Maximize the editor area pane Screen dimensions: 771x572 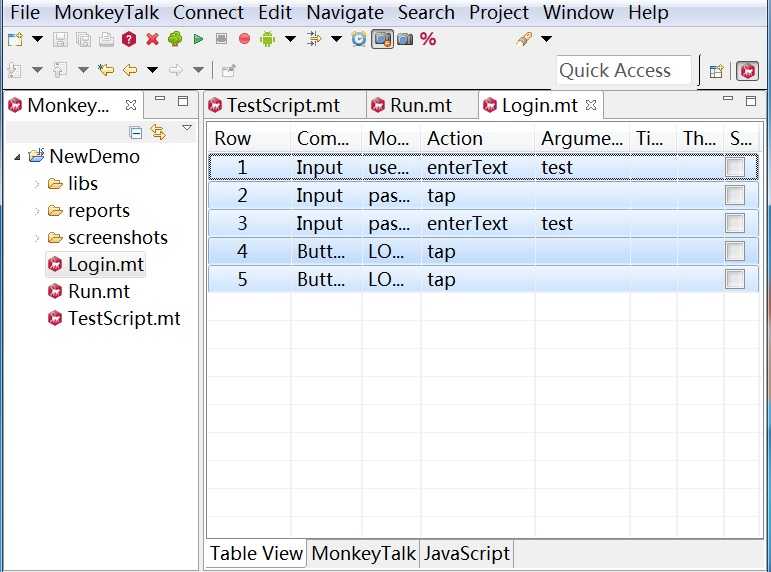751,101
